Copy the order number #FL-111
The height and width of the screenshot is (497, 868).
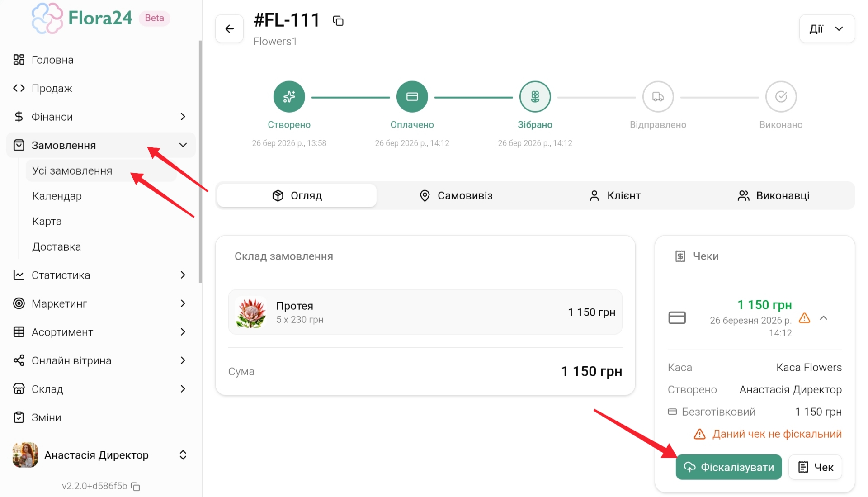click(338, 21)
